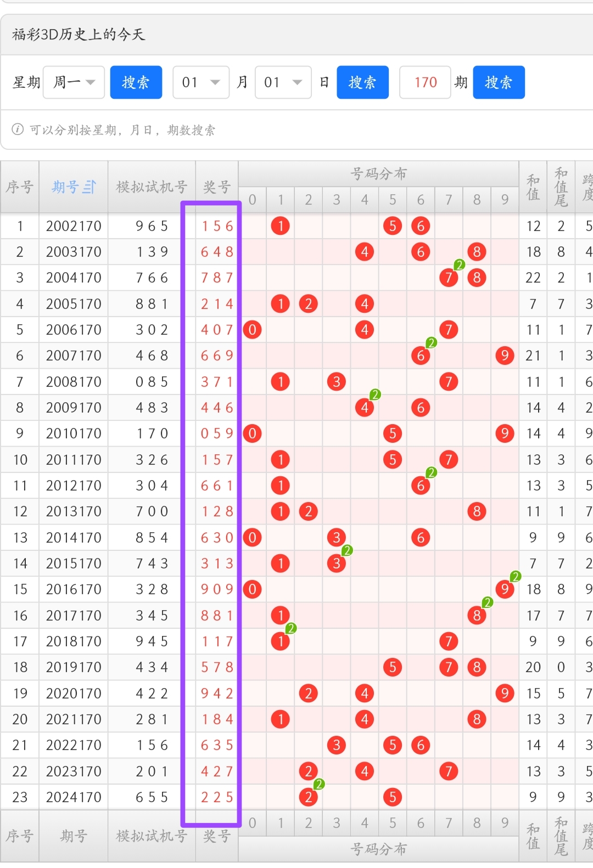Select issue number 2008170
593x868 pixels.
(74, 382)
